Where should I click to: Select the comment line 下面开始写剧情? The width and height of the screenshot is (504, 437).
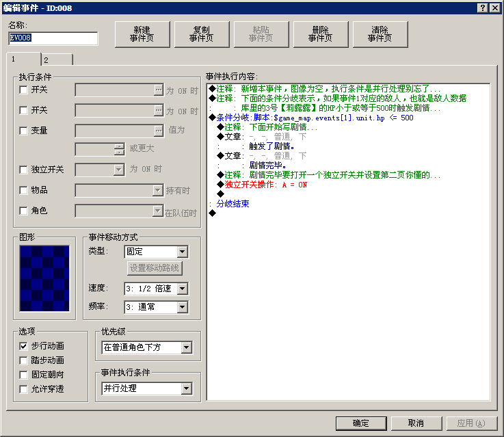click(267, 127)
